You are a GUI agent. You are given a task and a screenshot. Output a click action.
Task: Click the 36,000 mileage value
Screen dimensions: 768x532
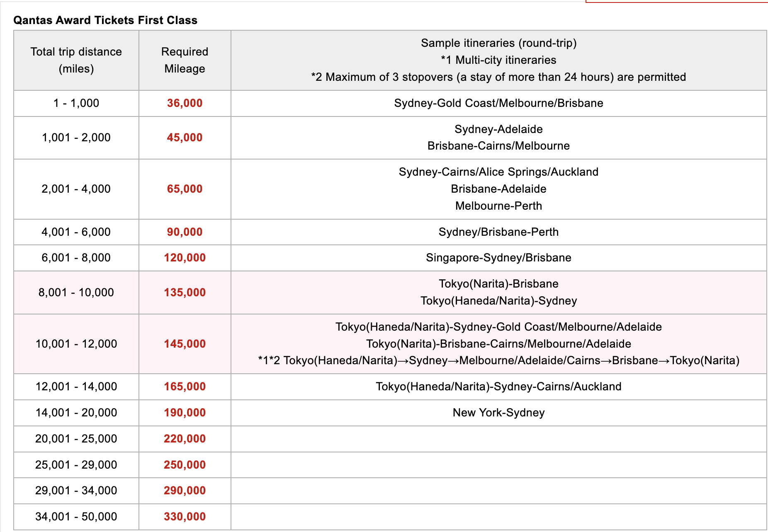coord(185,103)
